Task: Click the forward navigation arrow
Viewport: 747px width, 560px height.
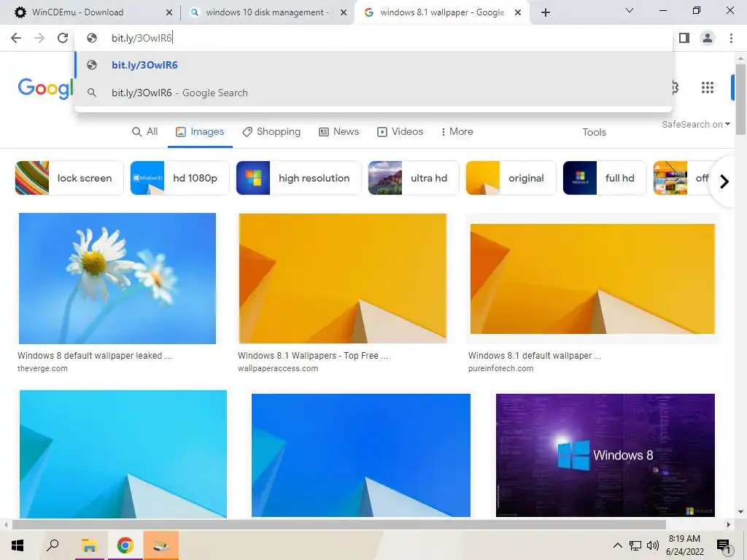Action: (39, 38)
